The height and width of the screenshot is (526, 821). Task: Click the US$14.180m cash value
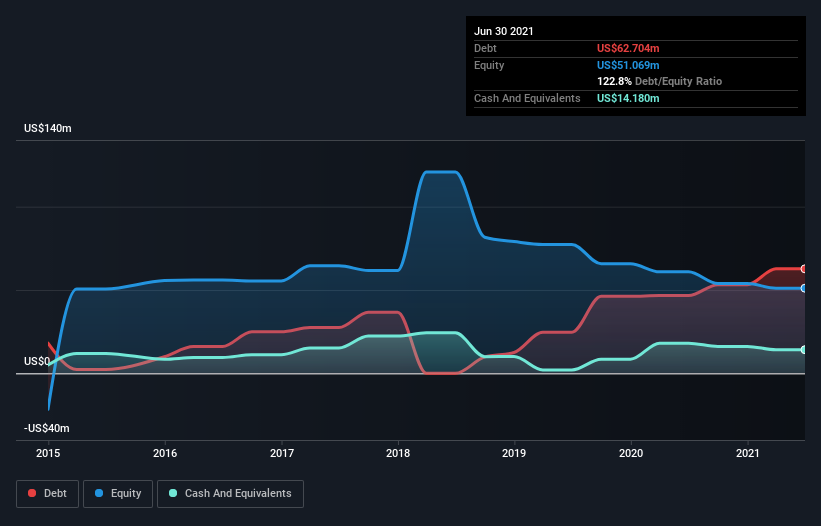(628, 98)
